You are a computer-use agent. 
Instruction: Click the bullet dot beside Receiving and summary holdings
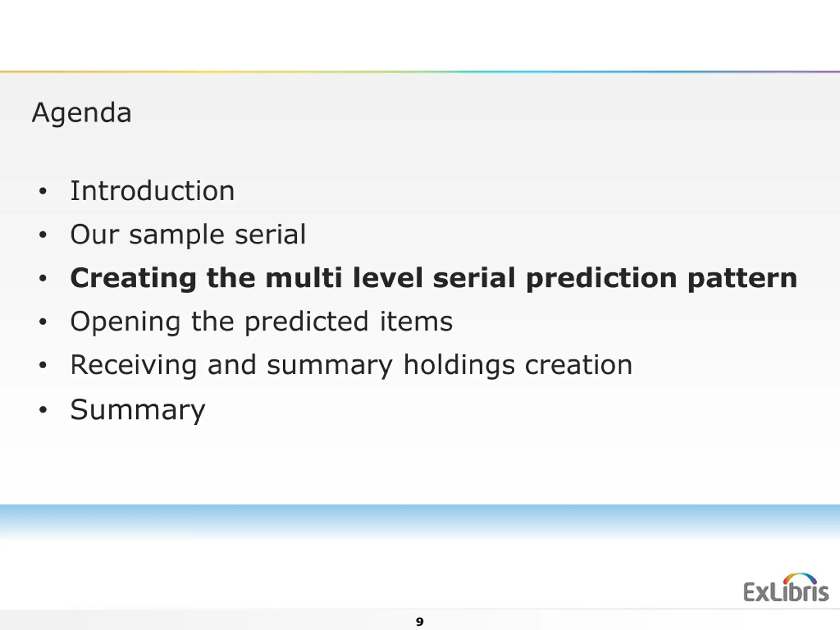pos(43,365)
